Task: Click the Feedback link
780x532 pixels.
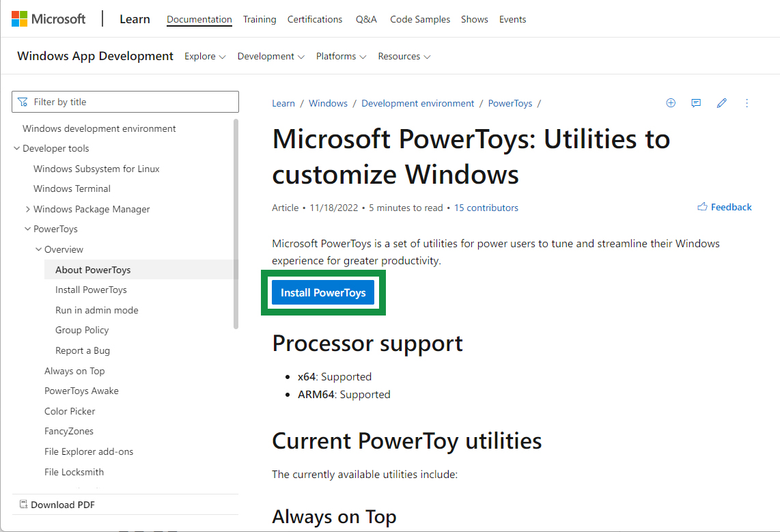Action: click(x=724, y=207)
